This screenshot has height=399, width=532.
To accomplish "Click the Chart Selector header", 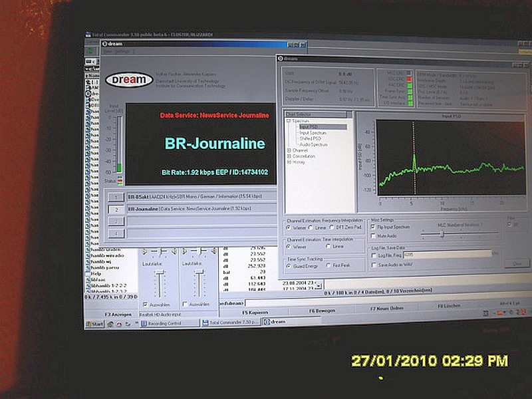I will (317, 114).
